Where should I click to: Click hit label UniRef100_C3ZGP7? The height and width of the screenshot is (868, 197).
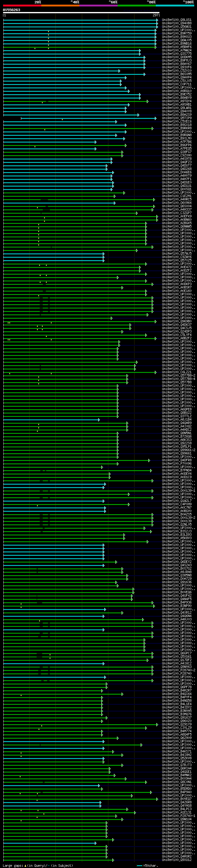[176, 213]
